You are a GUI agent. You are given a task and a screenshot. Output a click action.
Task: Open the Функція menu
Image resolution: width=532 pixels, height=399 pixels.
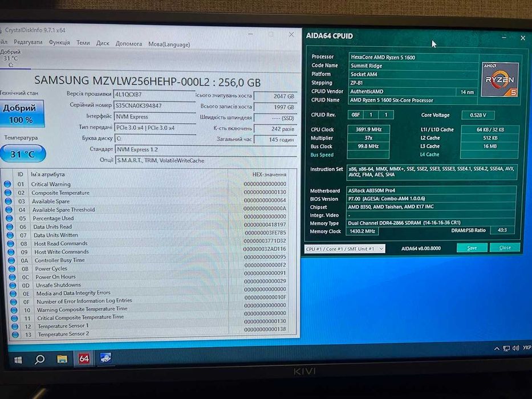pos(59,42)
